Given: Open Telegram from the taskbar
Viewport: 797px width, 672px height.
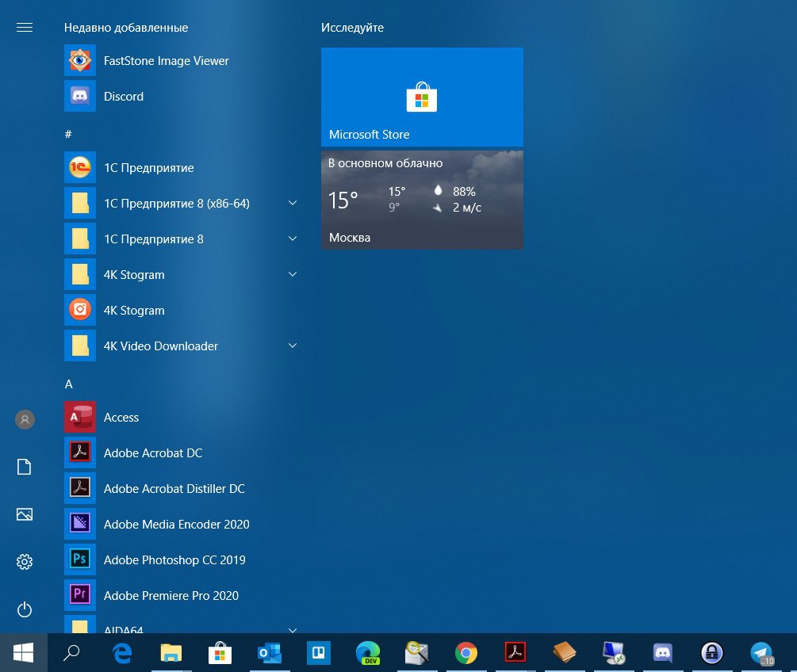Looking at the screenshot, I should [761, 653].
